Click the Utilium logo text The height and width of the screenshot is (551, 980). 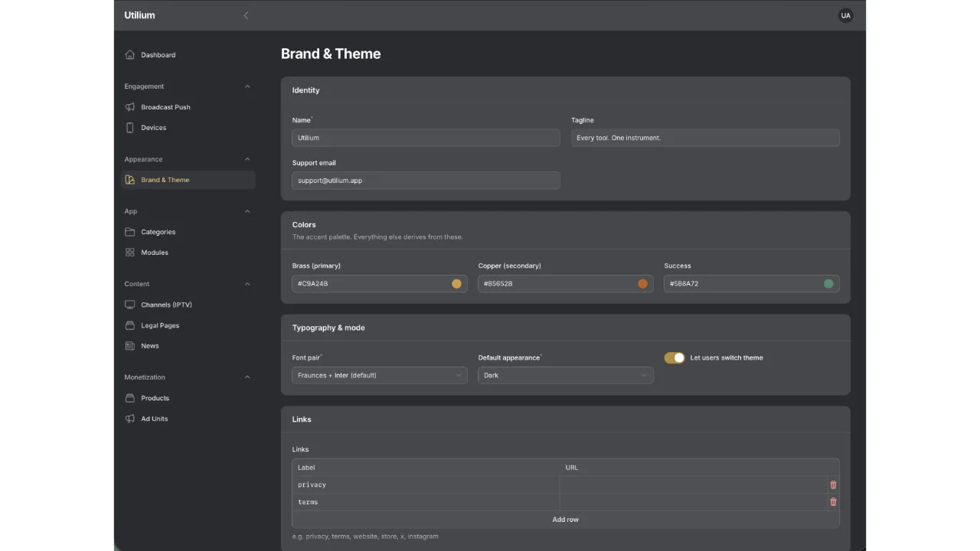coord(139,15)
